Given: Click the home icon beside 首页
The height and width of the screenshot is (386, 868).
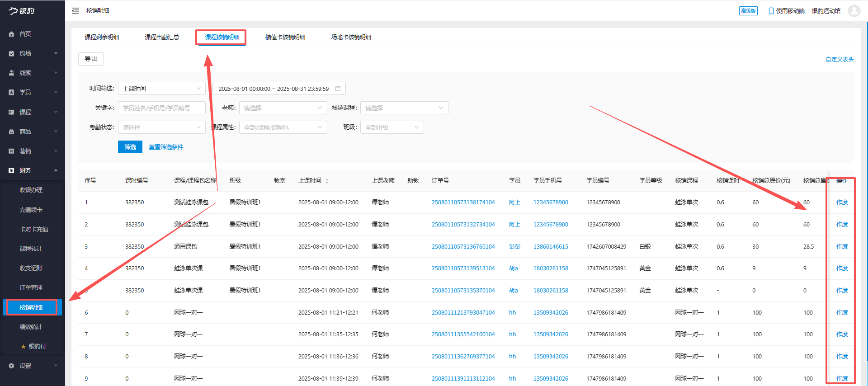Looking at the screenshot, I should [11, 34].
